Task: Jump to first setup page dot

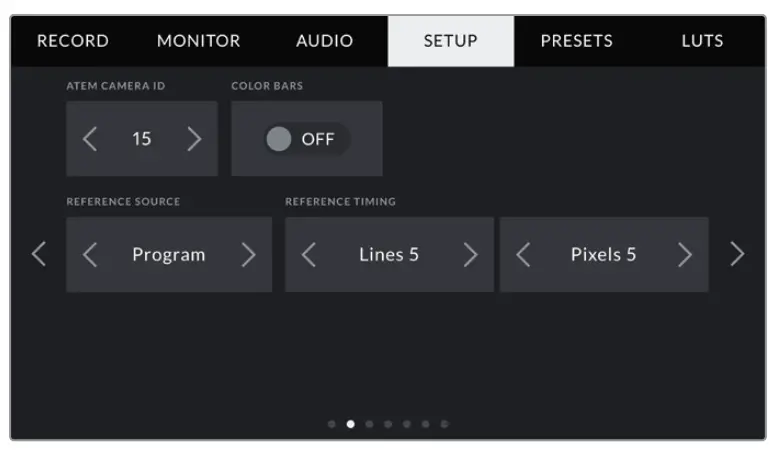Action: pyautogui.click(x=332, y=424)
